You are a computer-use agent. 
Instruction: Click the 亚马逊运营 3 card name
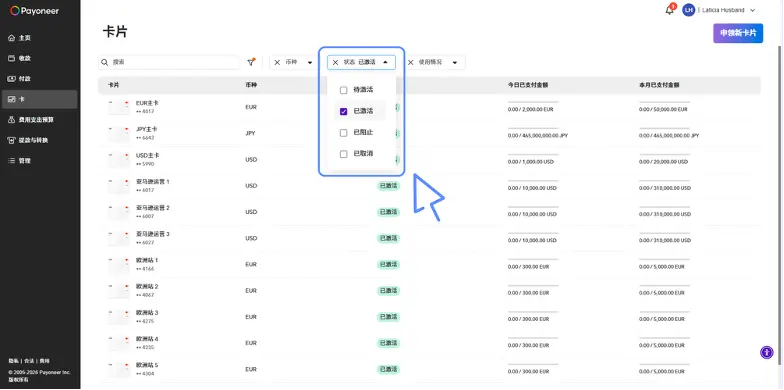point(153,234)
